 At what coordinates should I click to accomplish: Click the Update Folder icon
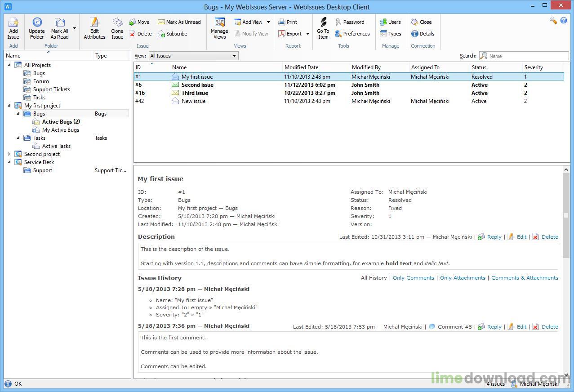[x=37, y=28]
